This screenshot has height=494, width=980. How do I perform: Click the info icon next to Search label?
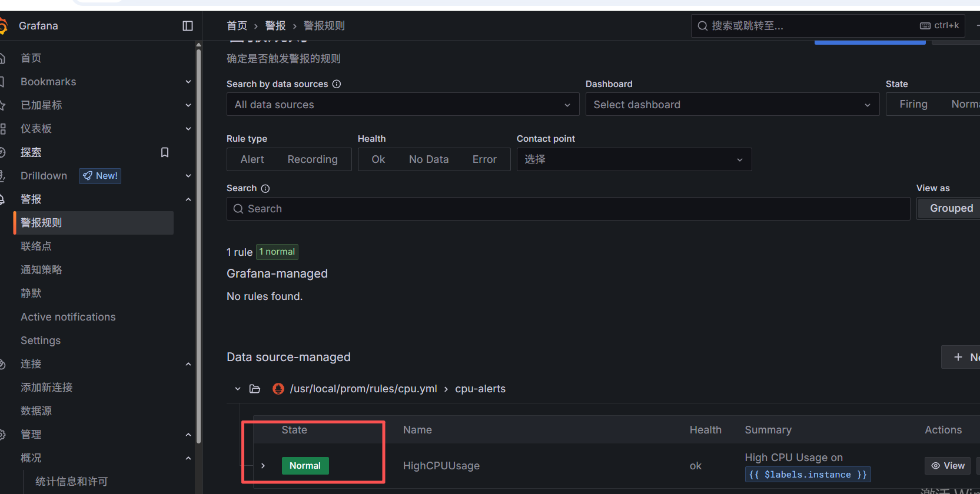[x=265, y=188]
